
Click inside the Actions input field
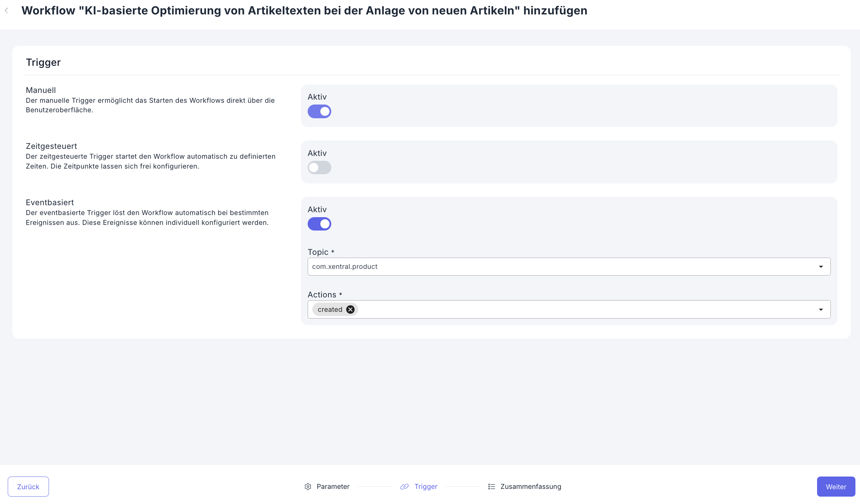tap(563, 309)
